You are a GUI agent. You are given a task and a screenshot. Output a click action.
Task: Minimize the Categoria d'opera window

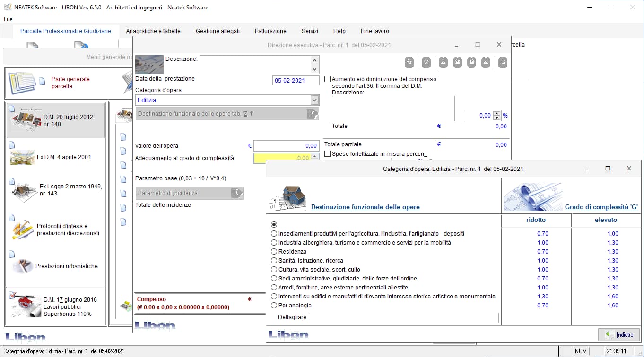587,169
